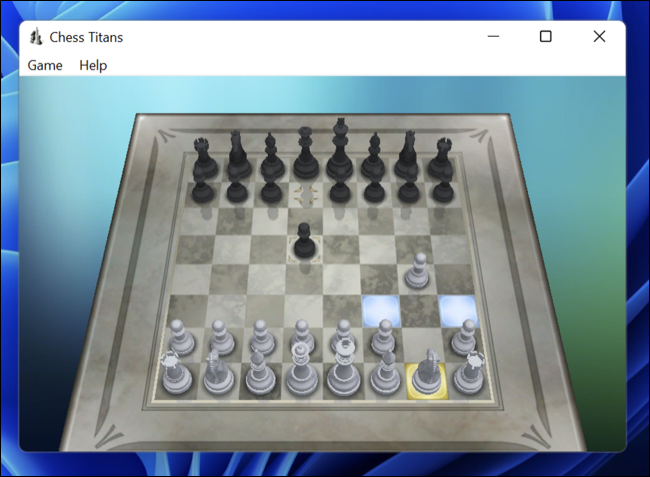Click the Chess Titans title bar icon
The image size is (650, 477).
point(36,37)
